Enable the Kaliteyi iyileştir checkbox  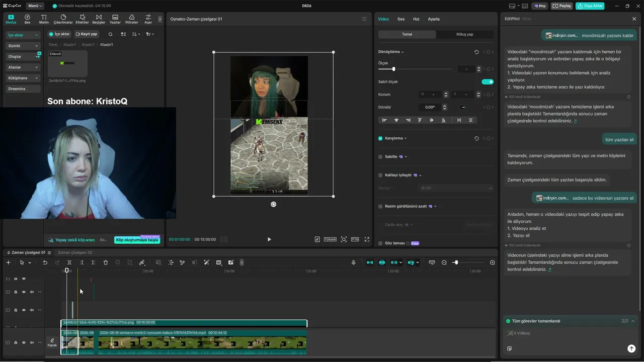(x=380, y=175)
